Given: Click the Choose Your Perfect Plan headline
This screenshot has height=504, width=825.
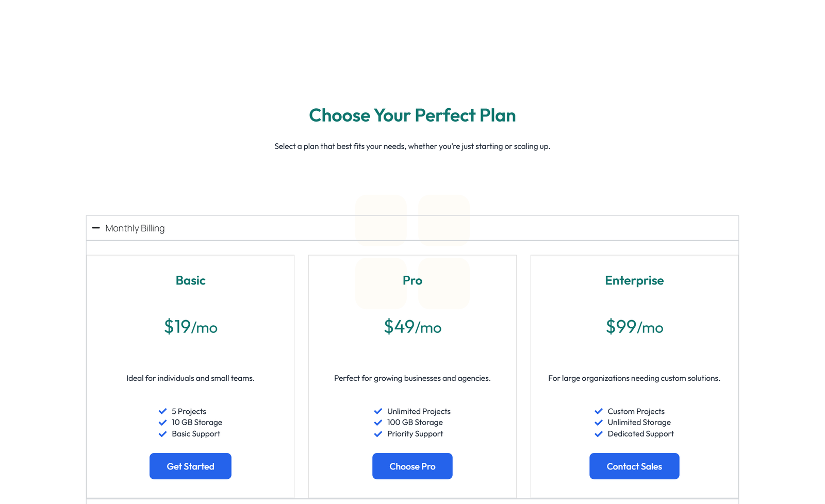Looking at the screenshot, I should click(412, 115).
